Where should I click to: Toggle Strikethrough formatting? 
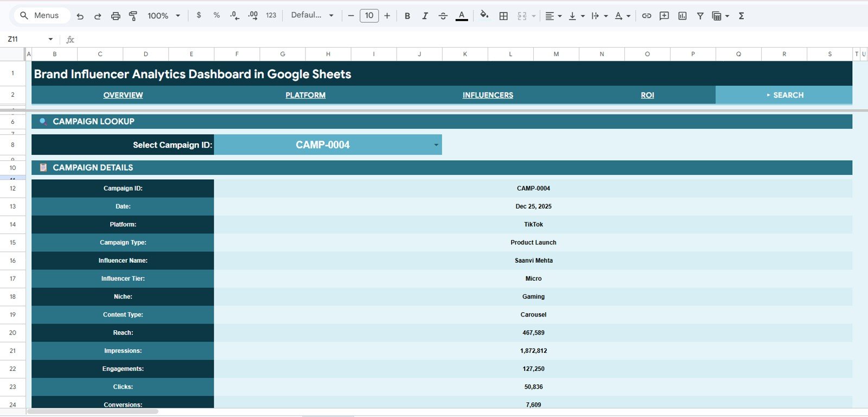(443, 16)
